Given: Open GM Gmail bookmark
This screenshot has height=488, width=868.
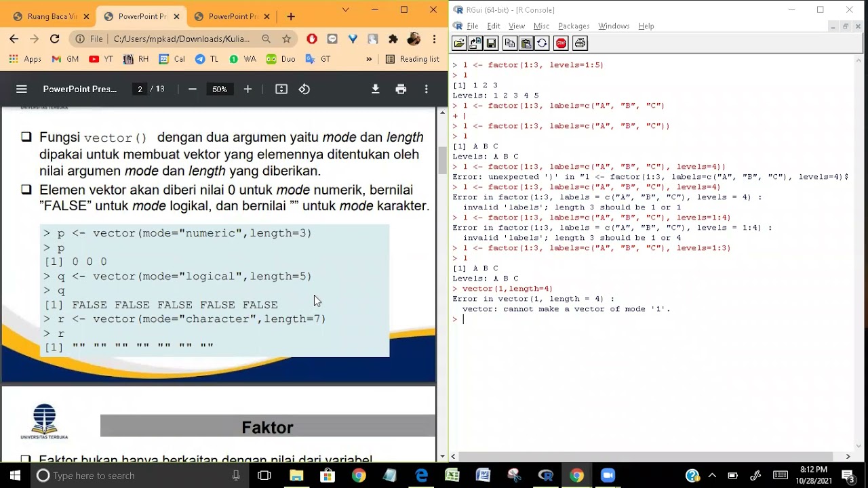Looking at the screenshot, I should tap(66, 59).
